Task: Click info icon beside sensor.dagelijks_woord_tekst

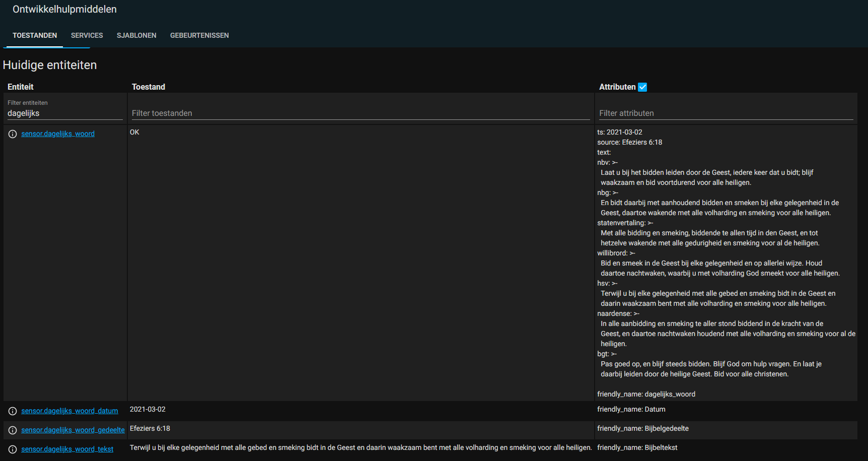Action: [13, 449]
